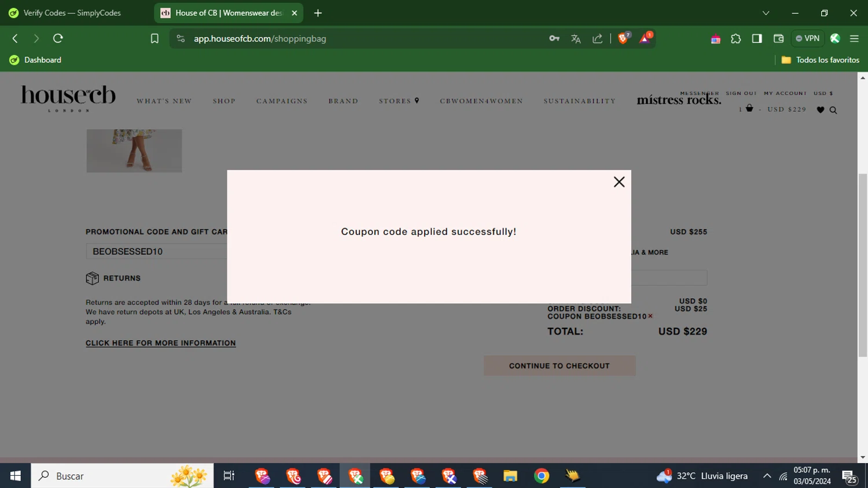Image resolution: width=868 pixels, height=488 pixels.
Task: Click the SIGN OUT link
Action: pyautogui.click(x=741, y=93)
